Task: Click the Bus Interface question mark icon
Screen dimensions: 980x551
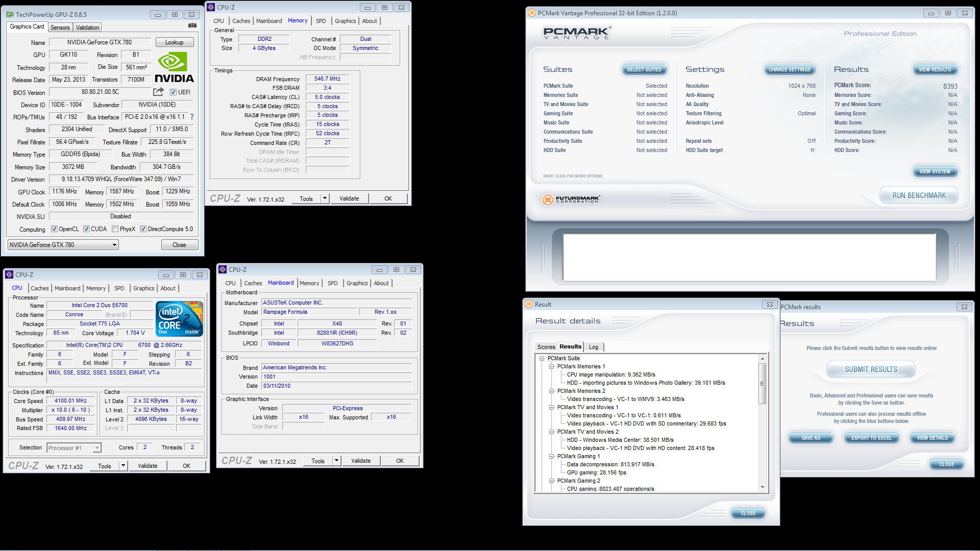Action: [192, 117]
